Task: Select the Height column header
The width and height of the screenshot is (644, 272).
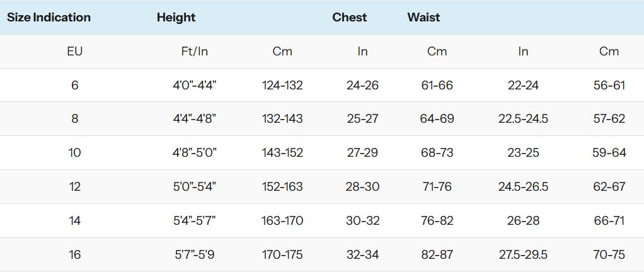Action: point(176,17)
